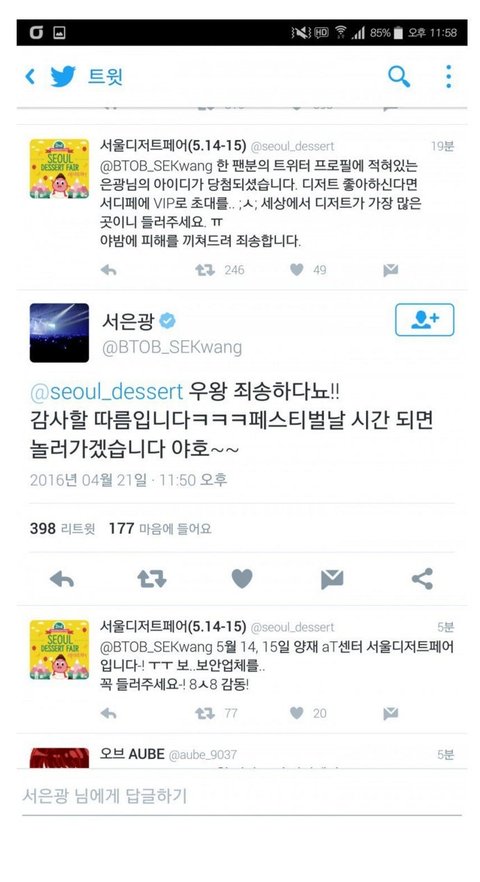Screen dimensions: 480x882
Task: Tap the 서은광 님에게 답글하기 reply field
Action: point(241,795)
